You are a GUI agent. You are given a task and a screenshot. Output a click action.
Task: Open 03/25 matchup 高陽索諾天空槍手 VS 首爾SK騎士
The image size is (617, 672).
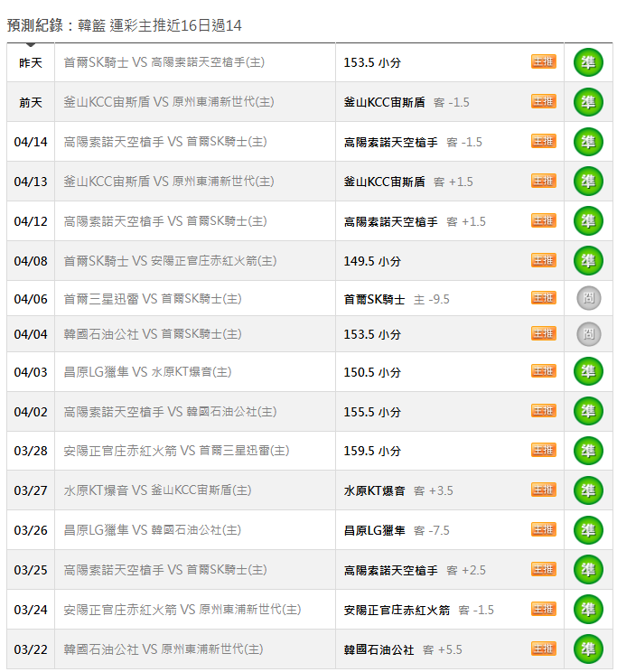tap(165, 570)
